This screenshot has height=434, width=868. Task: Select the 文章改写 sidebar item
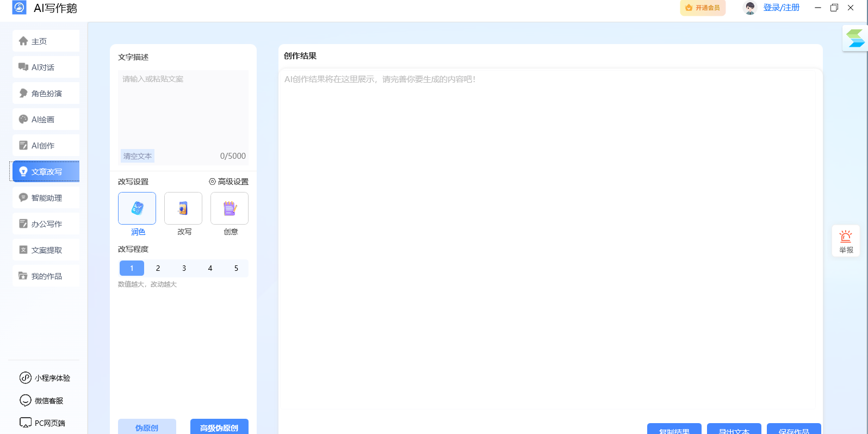(x=46, y=171)
